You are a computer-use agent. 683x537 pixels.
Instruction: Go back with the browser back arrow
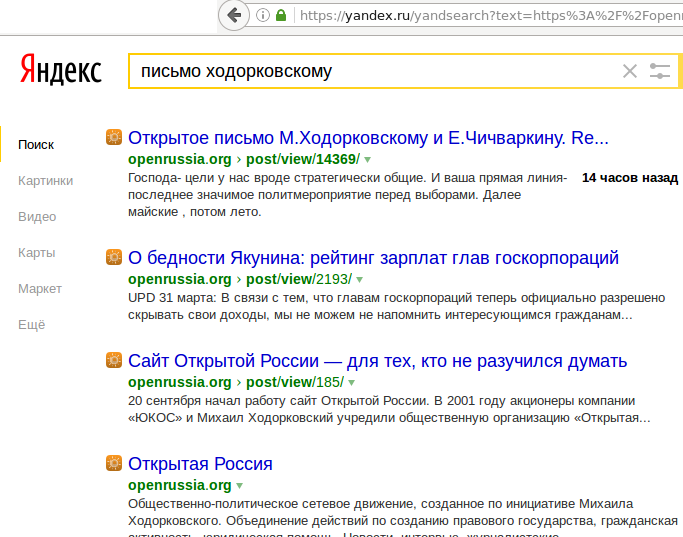click(x=234, y=15)
